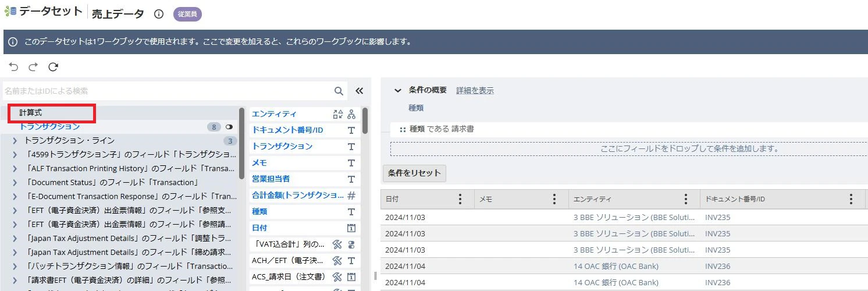Click the search magnifier icon
Image resolution: width=868 pixels, height=291 pixels.
[339, 91]
